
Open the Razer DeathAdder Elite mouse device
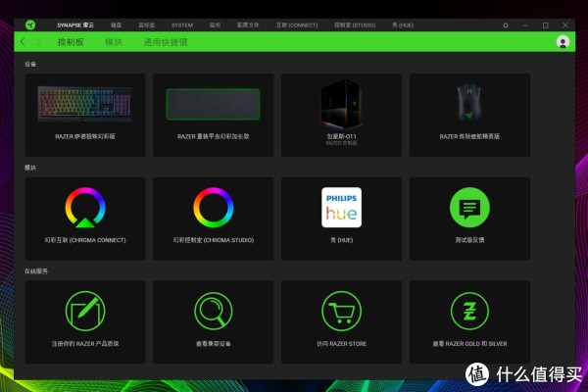point(469,115)
